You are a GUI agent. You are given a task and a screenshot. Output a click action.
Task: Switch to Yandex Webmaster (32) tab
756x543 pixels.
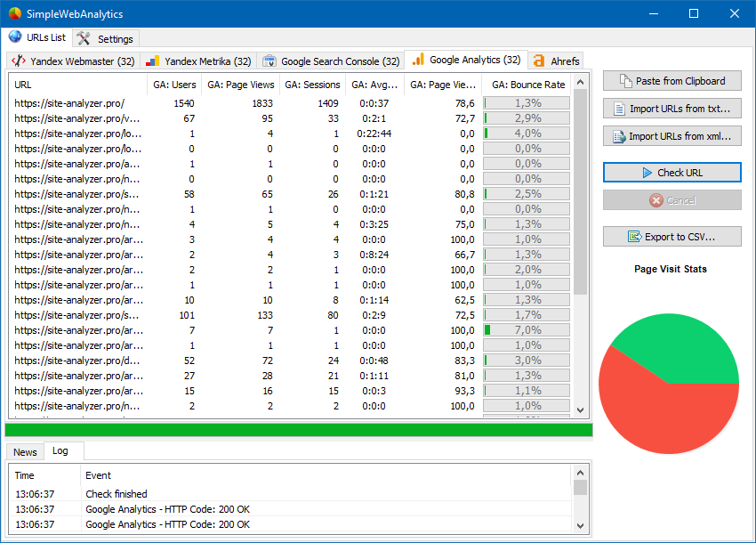coord(73,61)
